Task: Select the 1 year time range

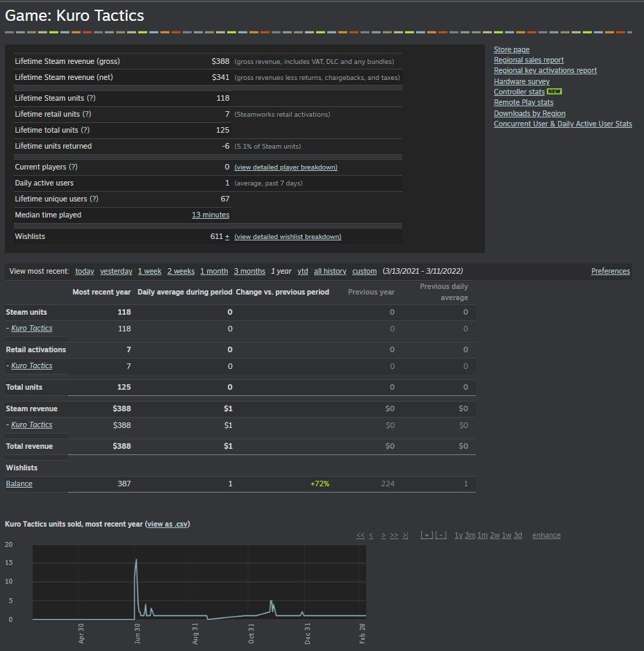Action: [x=281, y=271]
